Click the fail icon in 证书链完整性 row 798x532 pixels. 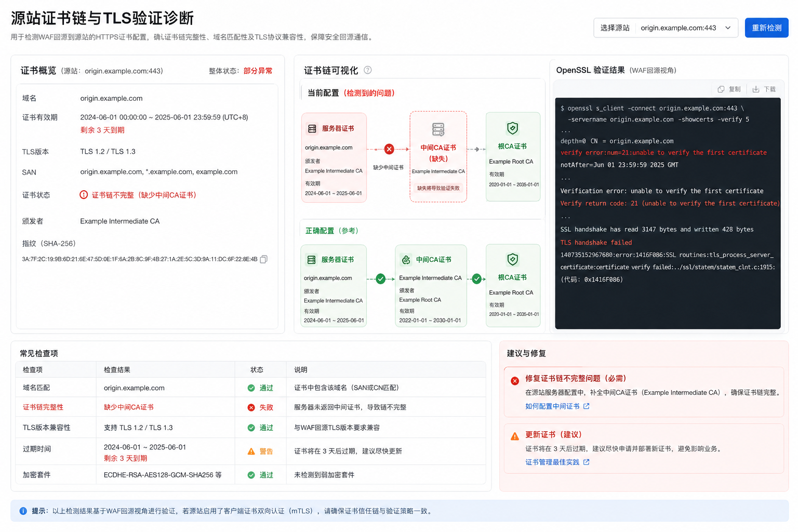(x=251, y=407)
